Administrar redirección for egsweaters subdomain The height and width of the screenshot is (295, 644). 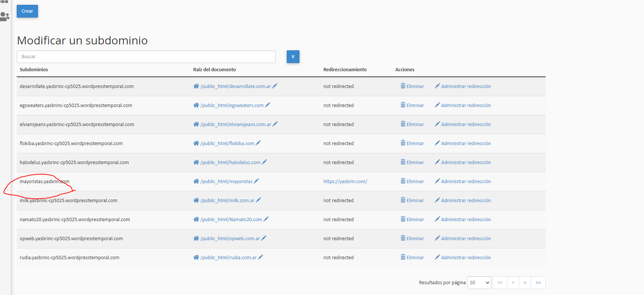(463, 106)
